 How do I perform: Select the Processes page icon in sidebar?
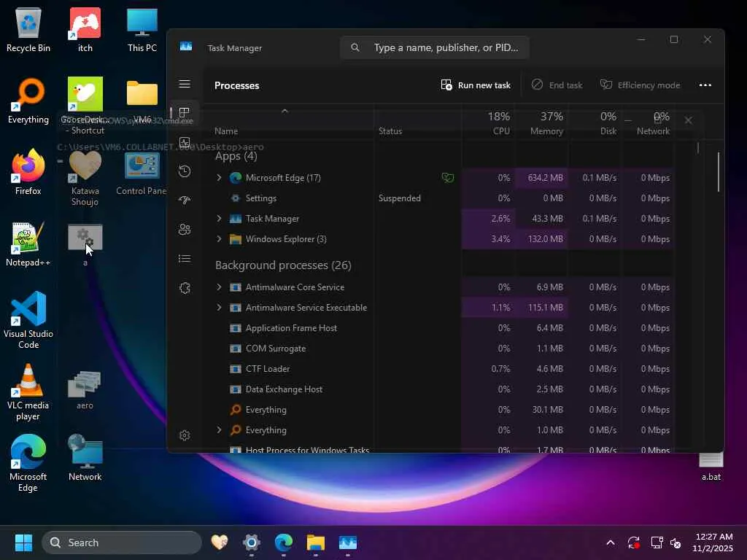click(x=185, y=113)
